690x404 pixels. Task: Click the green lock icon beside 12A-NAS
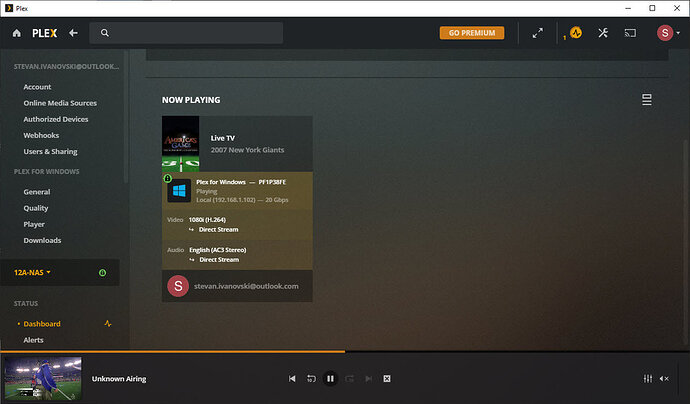pyautogui.click(x=102, y=273)
